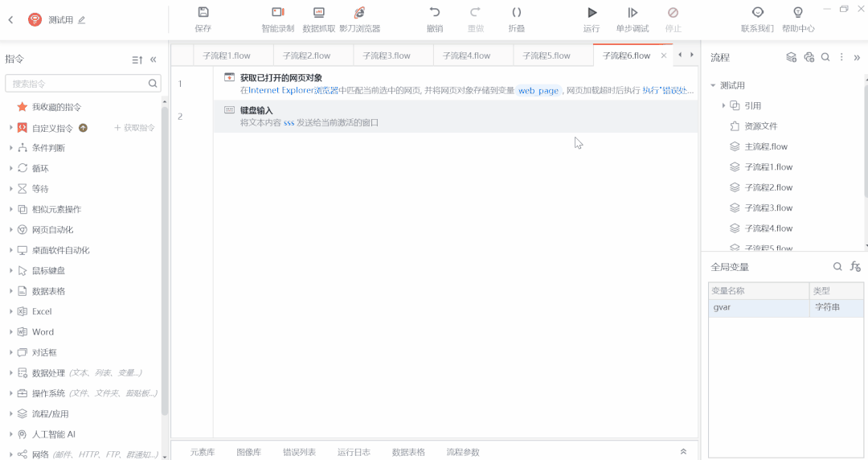Open the 运行日志 bottom tab

(354, 452)
